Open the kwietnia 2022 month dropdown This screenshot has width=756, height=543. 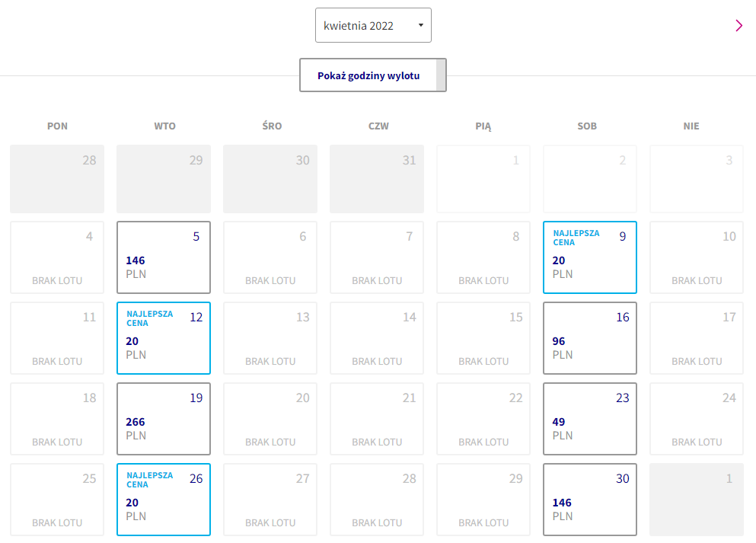(373, 25)
